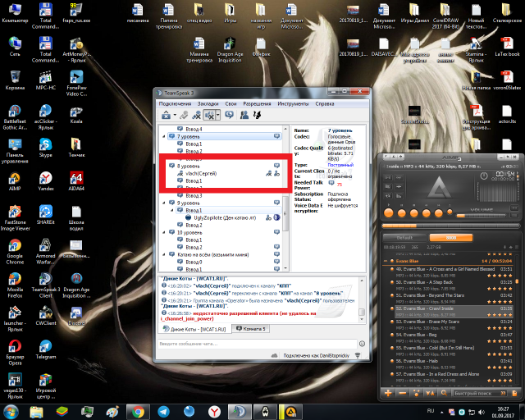Click the TeamSpeak connect toolbar icon
The width and height of the screenshot is (525, 420).
pyautogui.click(x=166, y=116)
